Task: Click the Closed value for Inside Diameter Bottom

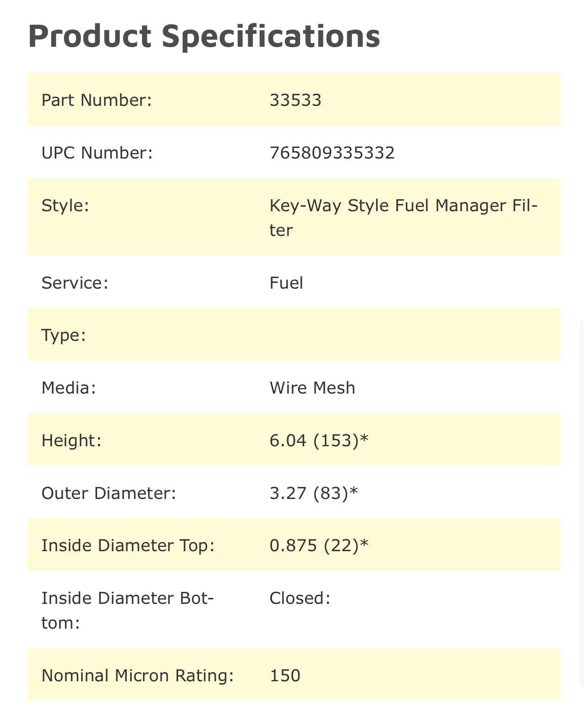Action: 299,598
